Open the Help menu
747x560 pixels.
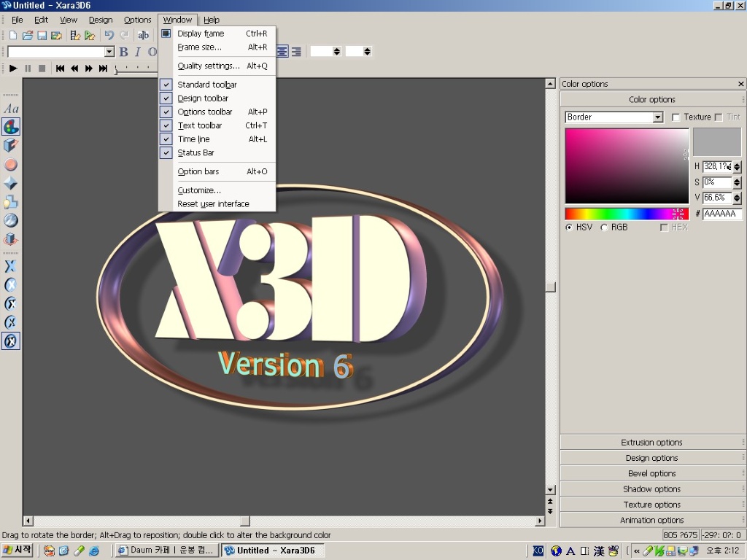(x=212, y=20)
